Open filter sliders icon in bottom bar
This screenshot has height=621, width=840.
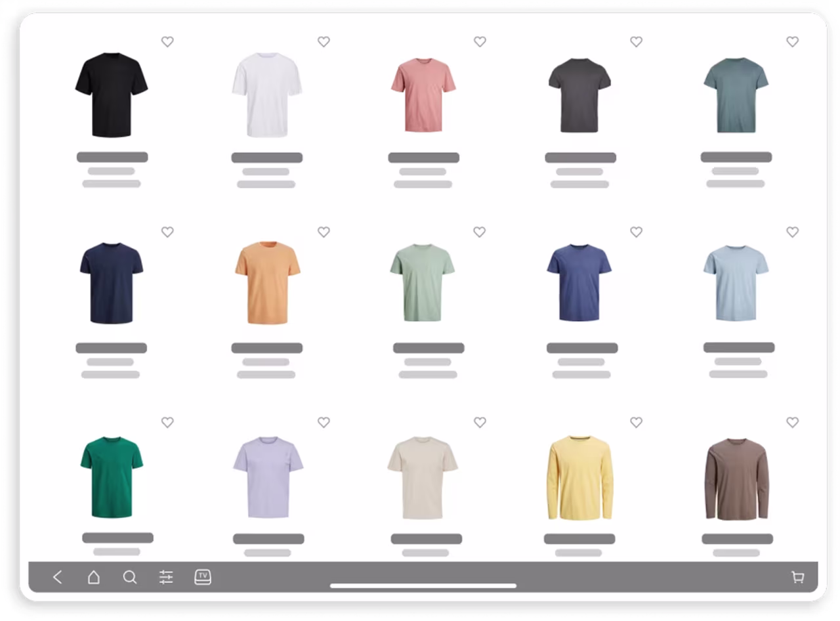point(166,577)
